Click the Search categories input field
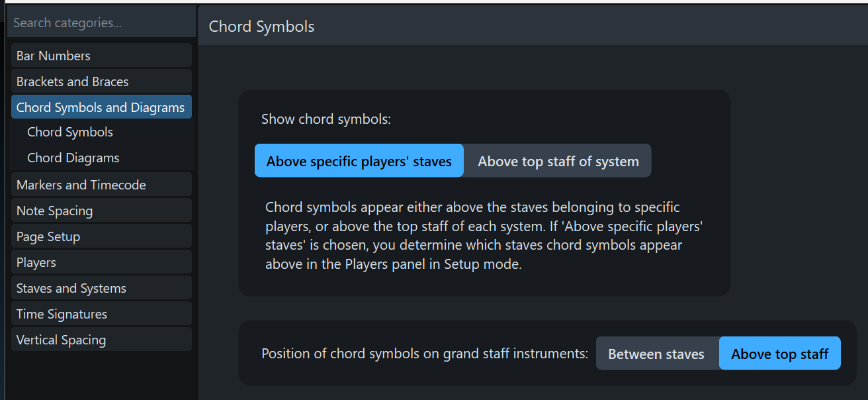Viewport: 868px width, 400px height. 101,23
